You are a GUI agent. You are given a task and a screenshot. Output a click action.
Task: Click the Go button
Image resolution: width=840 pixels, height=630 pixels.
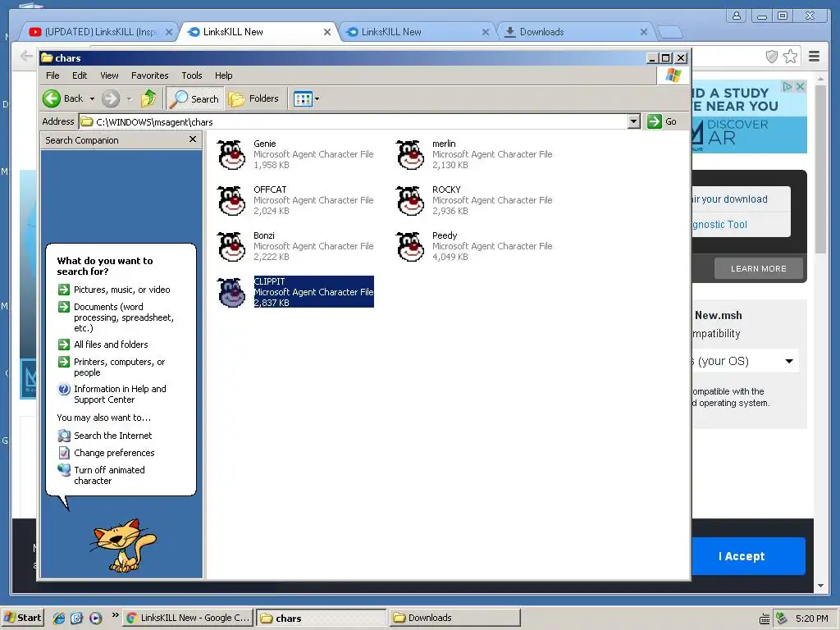click(662, 121)
